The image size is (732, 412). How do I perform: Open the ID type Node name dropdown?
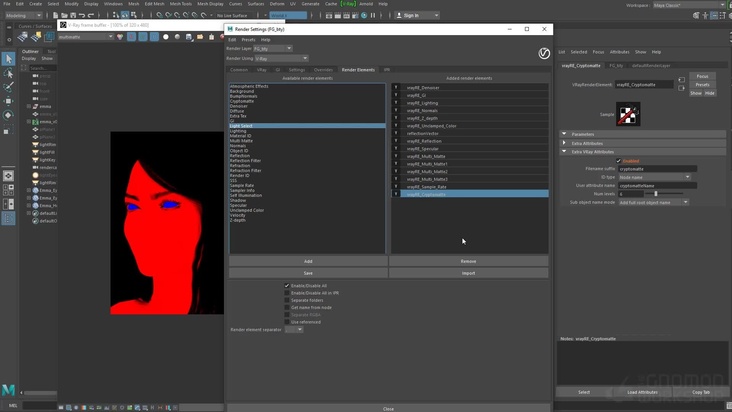click(655, 177)
